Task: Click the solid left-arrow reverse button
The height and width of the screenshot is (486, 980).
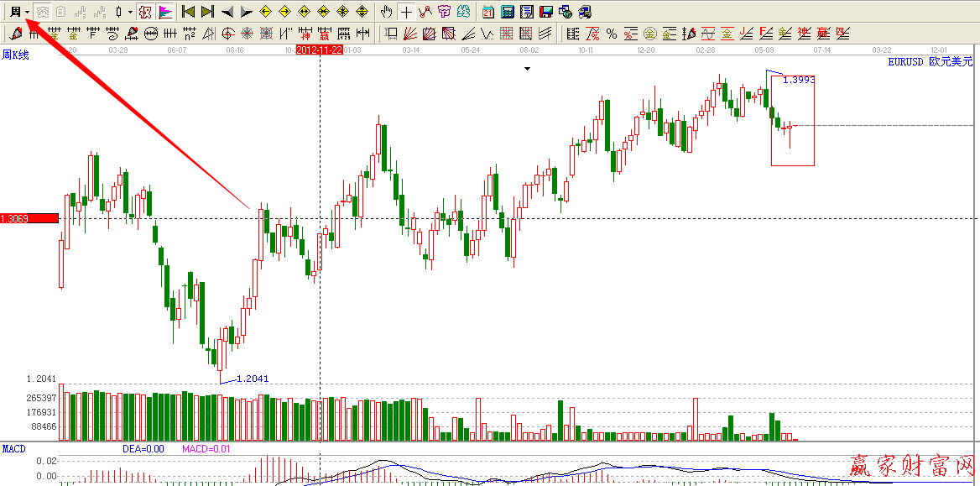Action: pyautogui.click(x=227, y=12)
